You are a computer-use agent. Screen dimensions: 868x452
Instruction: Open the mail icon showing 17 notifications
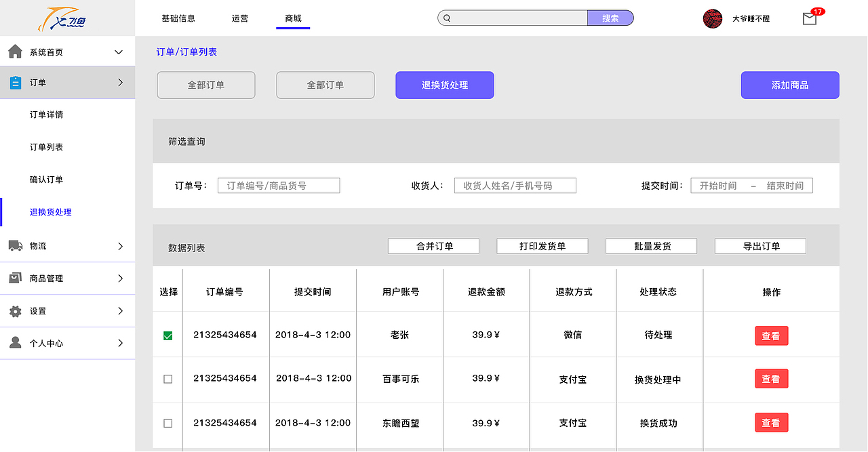[x=809, y=20]
